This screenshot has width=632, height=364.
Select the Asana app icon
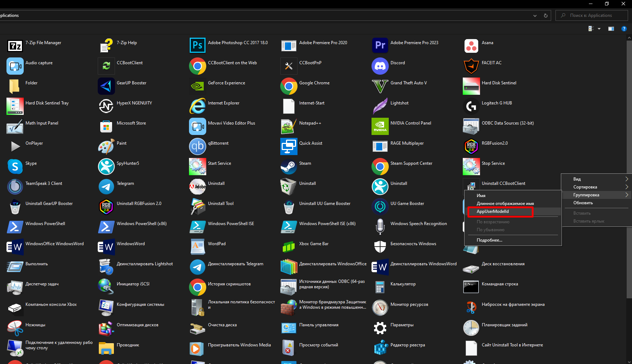tap(471, 46)
